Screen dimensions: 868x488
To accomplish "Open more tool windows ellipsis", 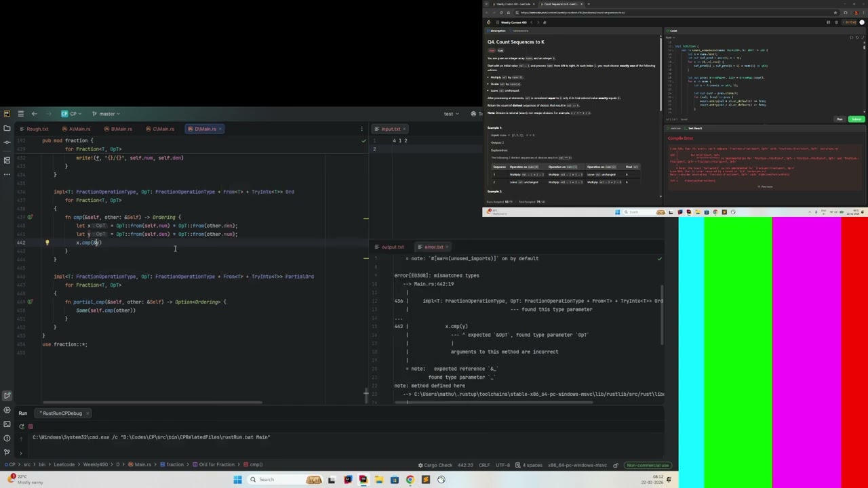I will click(x=7, y=174).
